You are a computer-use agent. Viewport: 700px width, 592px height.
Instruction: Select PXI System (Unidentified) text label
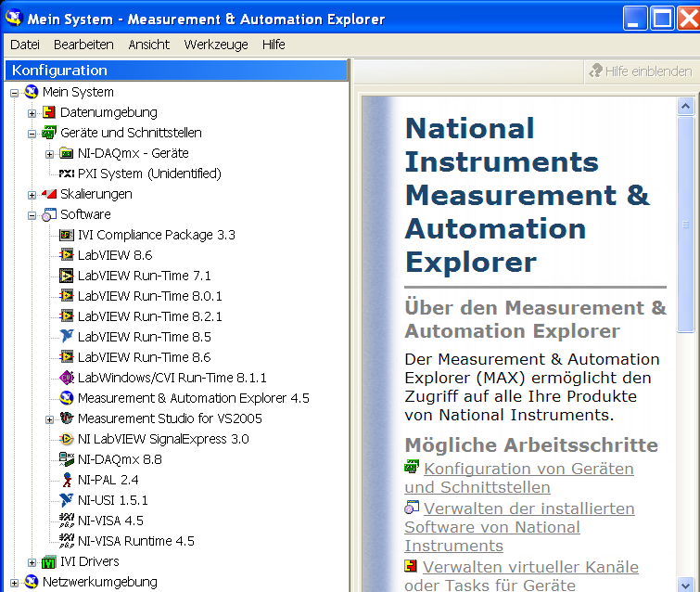coord(149,174)
